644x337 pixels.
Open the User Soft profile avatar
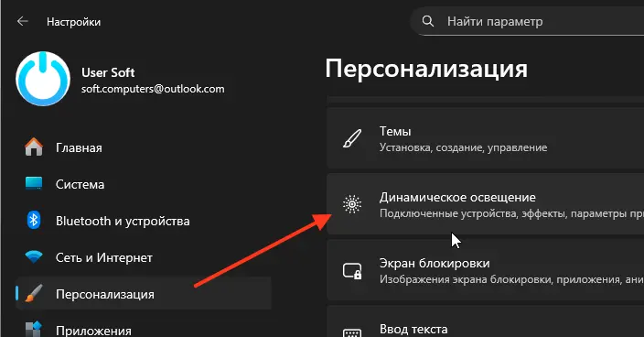coord(43,79)
